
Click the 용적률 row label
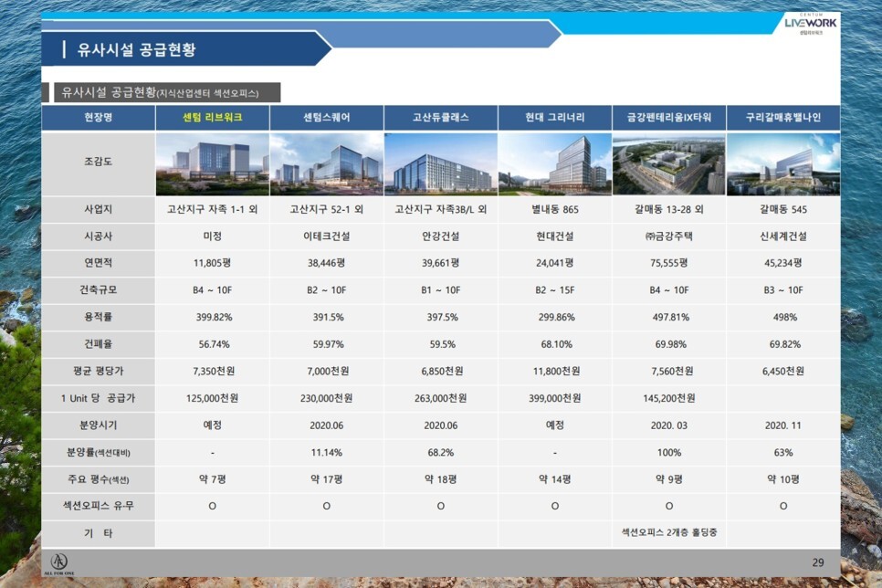pyautogui.click(x=98, y=317)
